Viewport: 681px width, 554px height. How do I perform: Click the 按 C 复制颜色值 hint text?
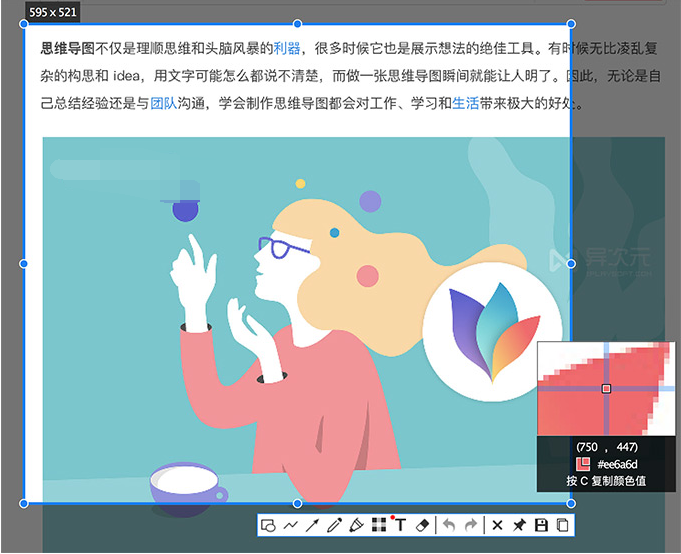click(606, 481)
